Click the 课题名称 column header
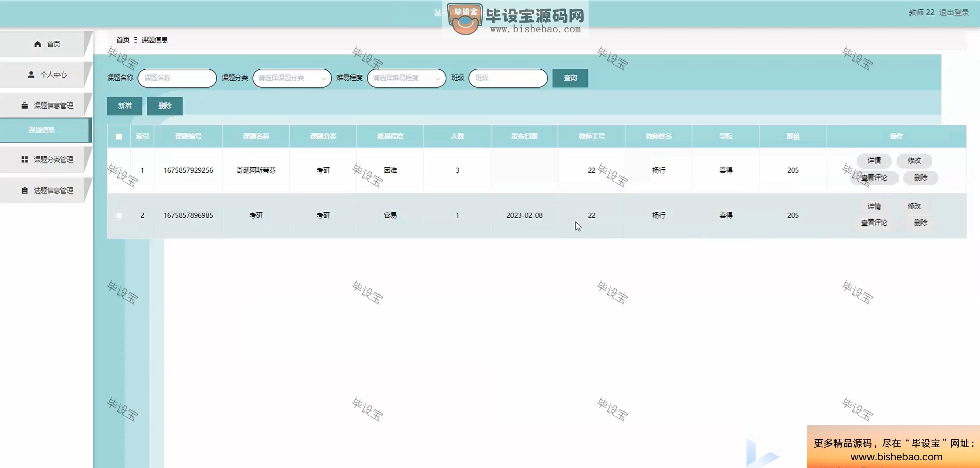The height and width of the screenshot is (468, 980). coord(255,136)
